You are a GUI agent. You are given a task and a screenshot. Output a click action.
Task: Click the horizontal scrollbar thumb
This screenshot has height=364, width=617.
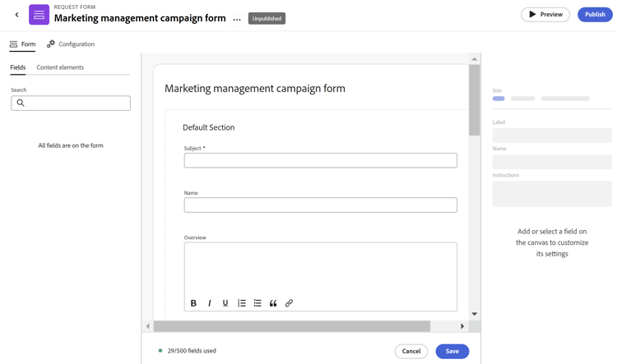[291, 326]
